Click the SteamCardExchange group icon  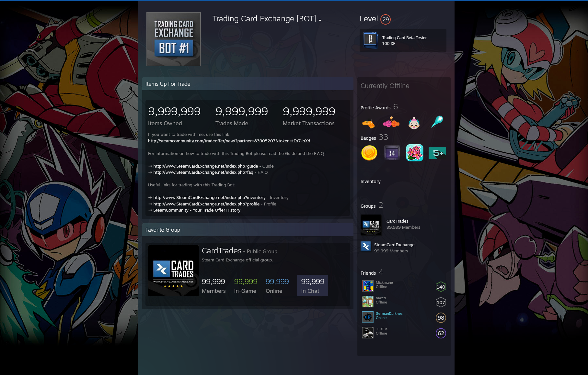[366, 246]
